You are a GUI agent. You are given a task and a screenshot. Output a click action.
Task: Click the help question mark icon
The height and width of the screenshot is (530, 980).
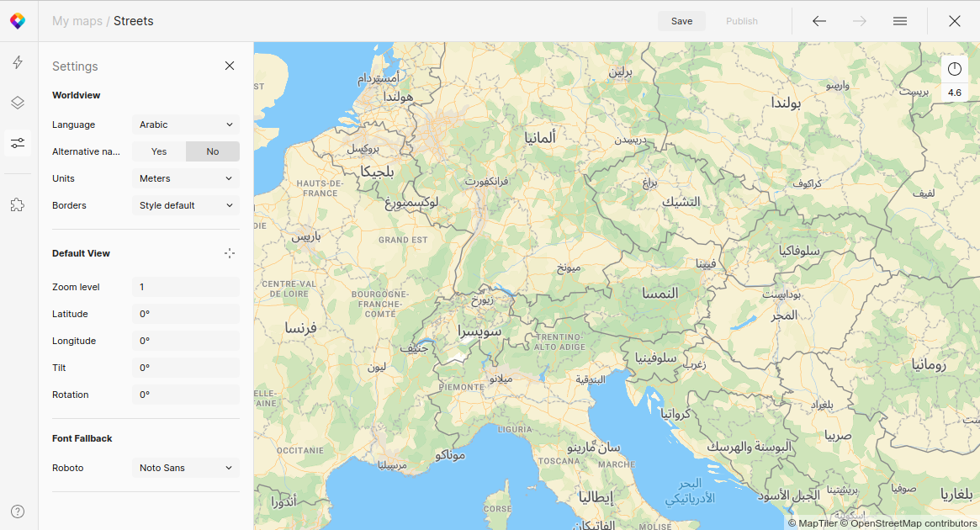click(18, 511)
